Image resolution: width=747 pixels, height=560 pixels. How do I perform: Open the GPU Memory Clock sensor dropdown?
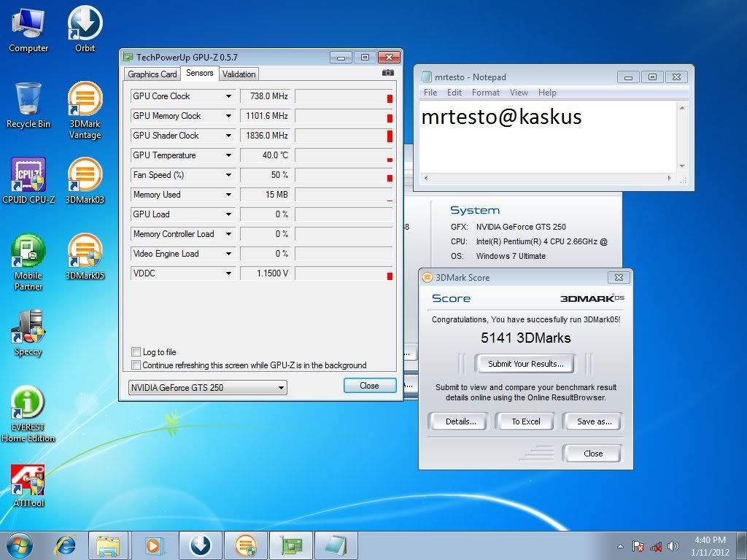click(228, 116)
